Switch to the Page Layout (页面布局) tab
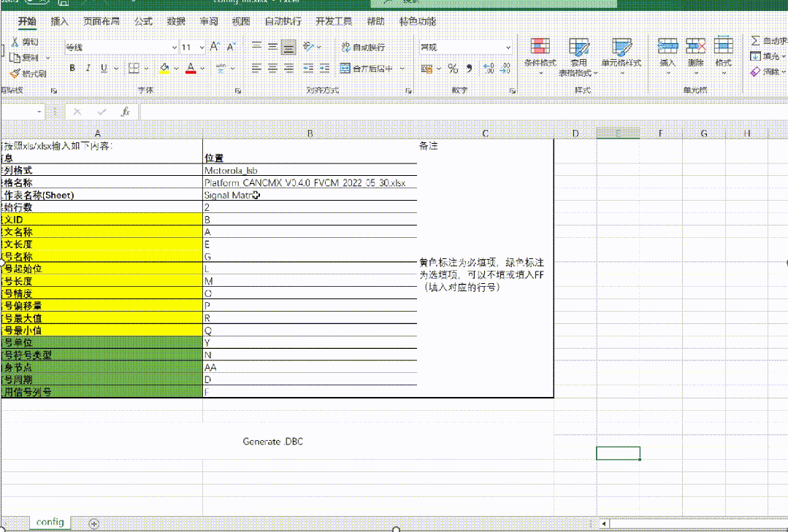This screenshot has height=532, width=788. pos(101,21)
